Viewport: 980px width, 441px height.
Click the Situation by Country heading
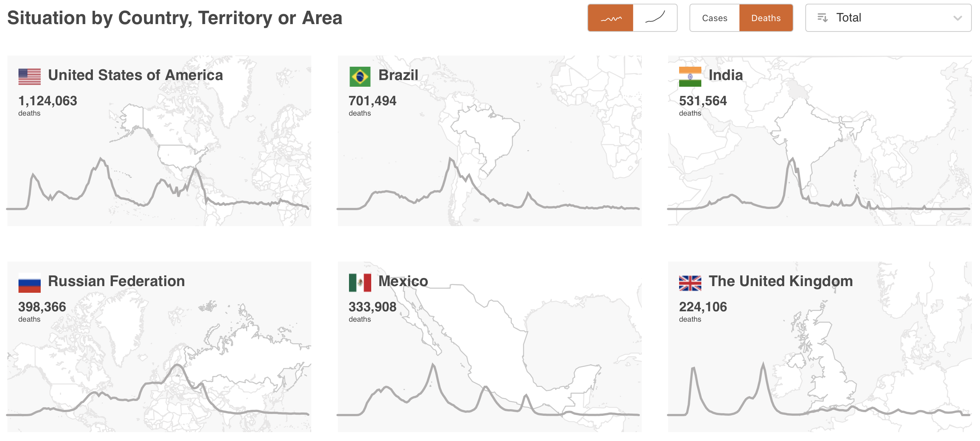coord(175,18)
